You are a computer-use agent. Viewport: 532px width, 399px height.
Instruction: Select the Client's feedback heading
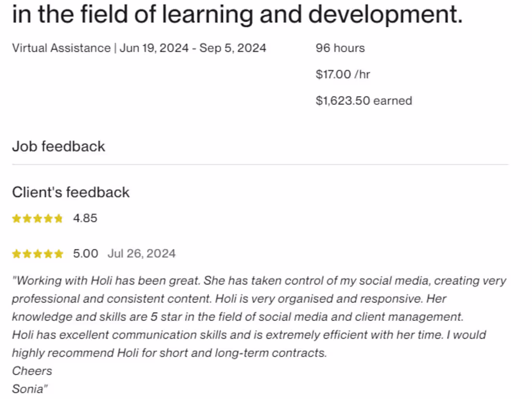click(71, 192)
